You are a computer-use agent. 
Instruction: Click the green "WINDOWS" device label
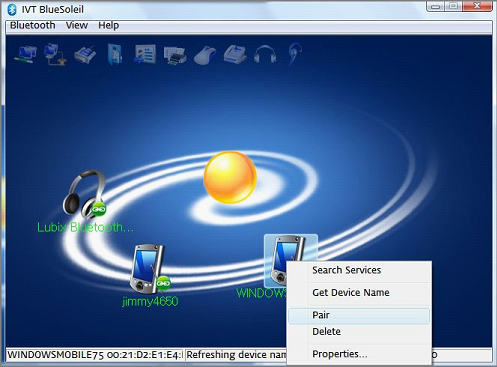[x=261, y=293]
